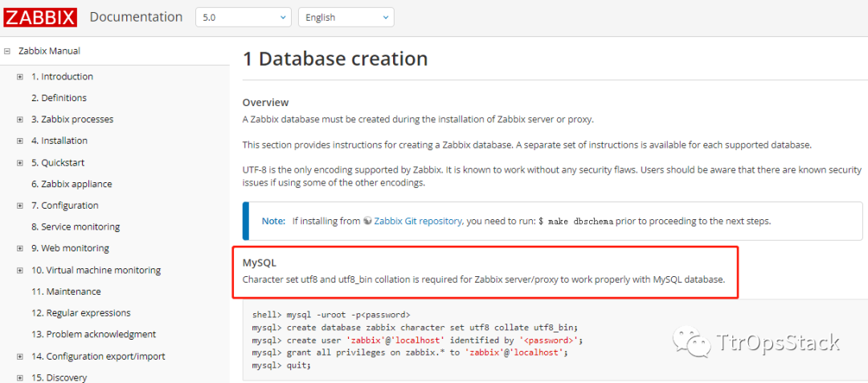The height and width of the screenshot is (383, 868).
Task: Click the globe icon before Zabbix Git repository
Action: (x=367, y=221)
